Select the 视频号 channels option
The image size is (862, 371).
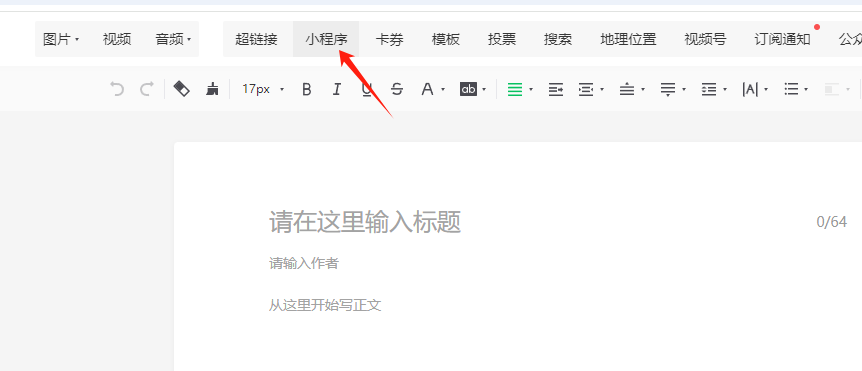[705, 39]
